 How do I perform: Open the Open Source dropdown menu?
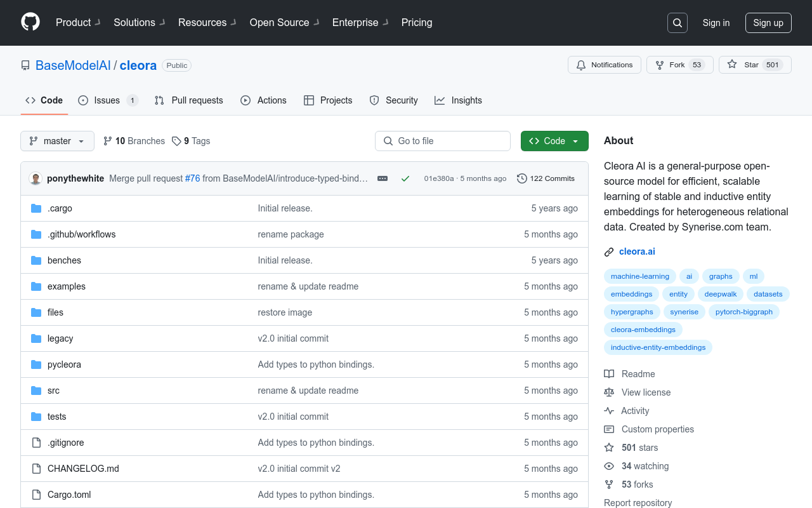point(284,22)
